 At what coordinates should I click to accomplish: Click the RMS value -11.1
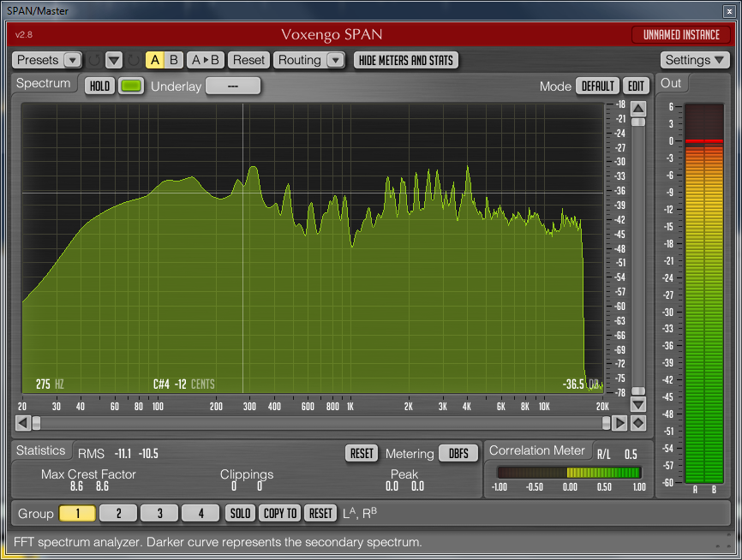[x=123, y=454]
